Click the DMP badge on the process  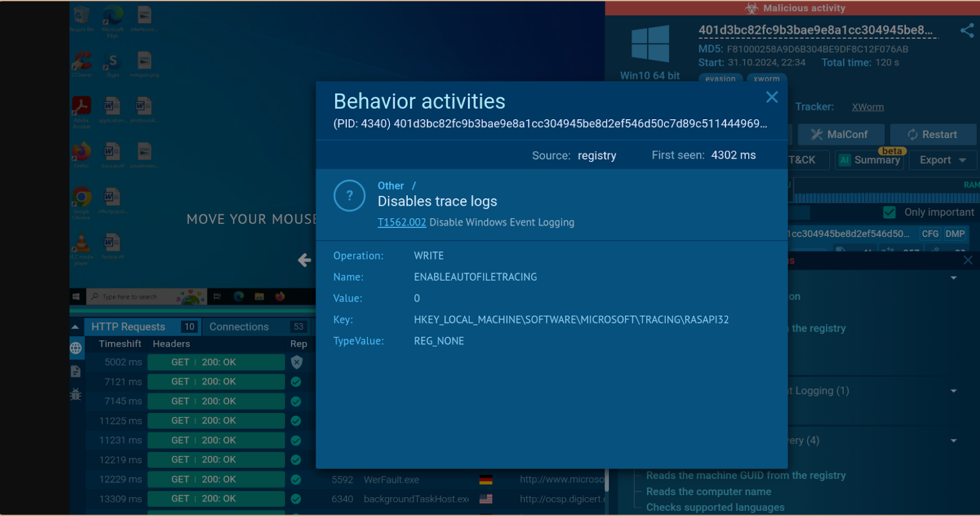click(x=955, y=234)
